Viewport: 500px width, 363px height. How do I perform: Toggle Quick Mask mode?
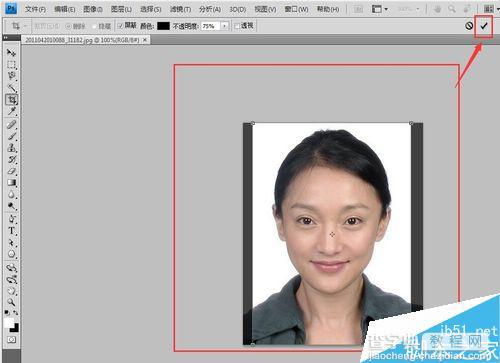(11, 340)
